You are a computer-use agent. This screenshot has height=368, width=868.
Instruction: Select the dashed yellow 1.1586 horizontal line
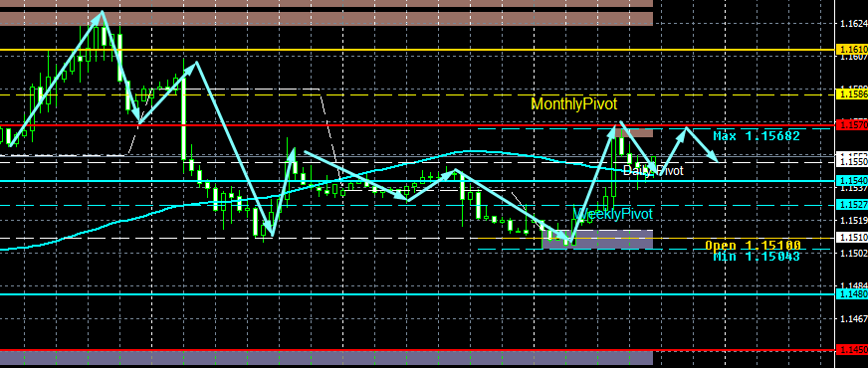coord(418,94)
